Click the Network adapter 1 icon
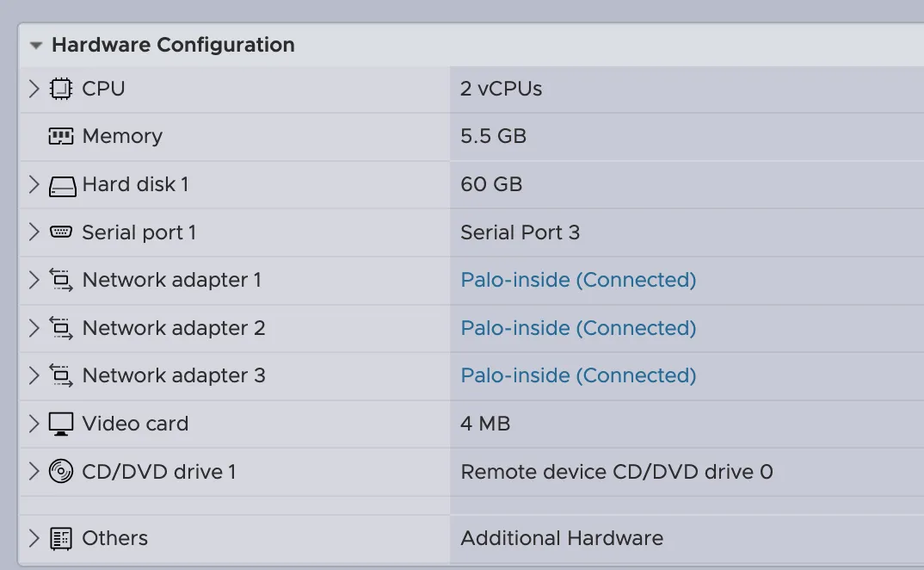 tap(61, 280)
